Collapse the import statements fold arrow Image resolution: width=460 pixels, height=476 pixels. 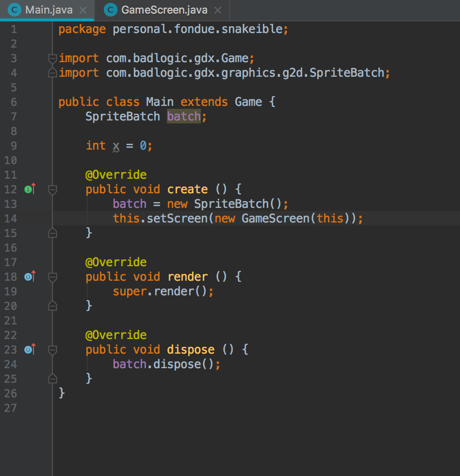click(x=52, y=58)
